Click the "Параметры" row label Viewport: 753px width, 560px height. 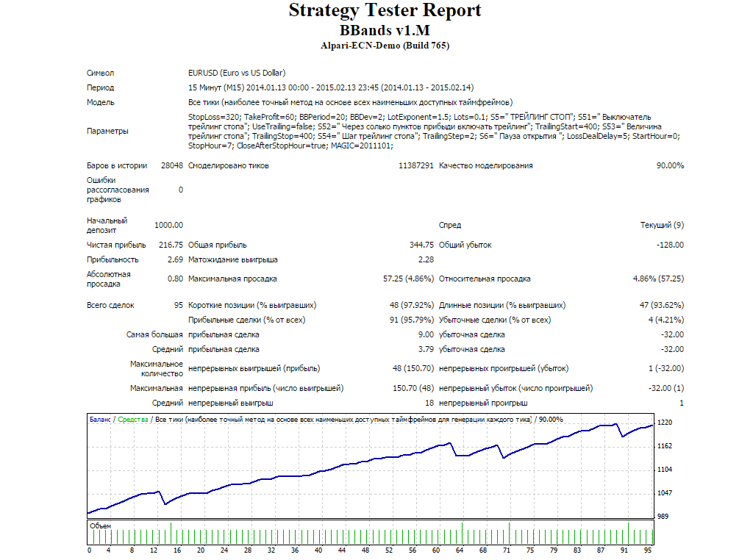coord(107,131)
